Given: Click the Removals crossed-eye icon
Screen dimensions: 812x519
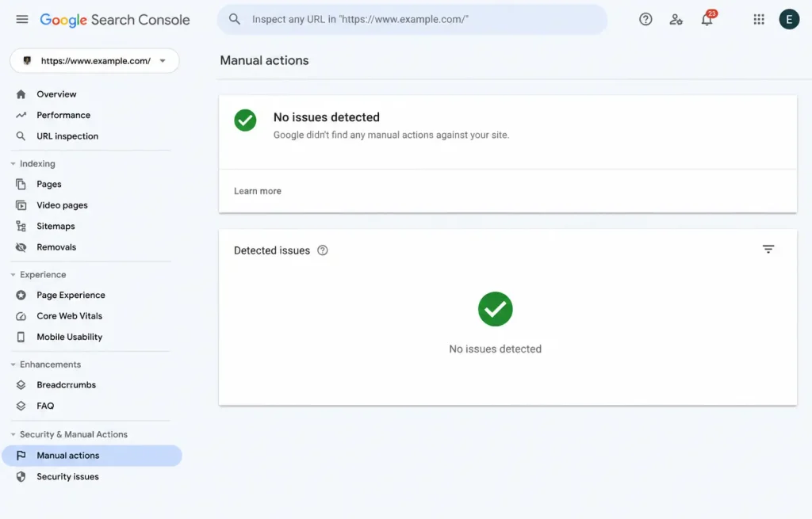Looking at the screenshot, I should (21, 247).
